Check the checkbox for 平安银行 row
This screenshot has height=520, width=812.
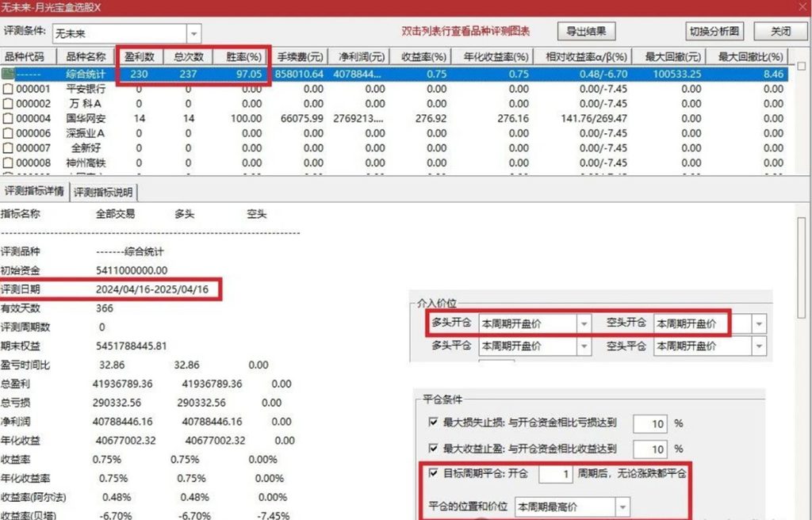[x=6, y=90]
